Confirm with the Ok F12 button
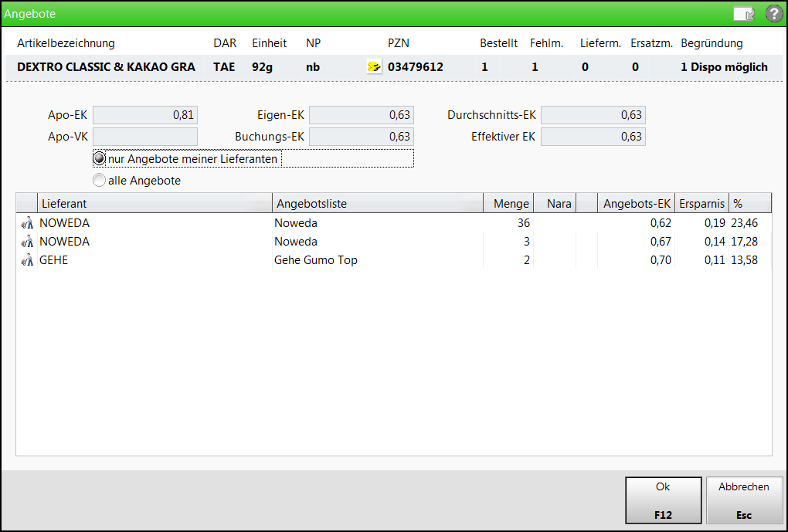Screen dimensions: 788x532 [664, 500]
